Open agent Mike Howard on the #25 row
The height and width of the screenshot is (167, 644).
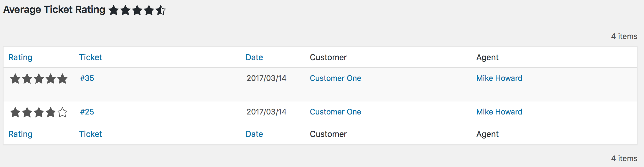click(x=499, y=112)
